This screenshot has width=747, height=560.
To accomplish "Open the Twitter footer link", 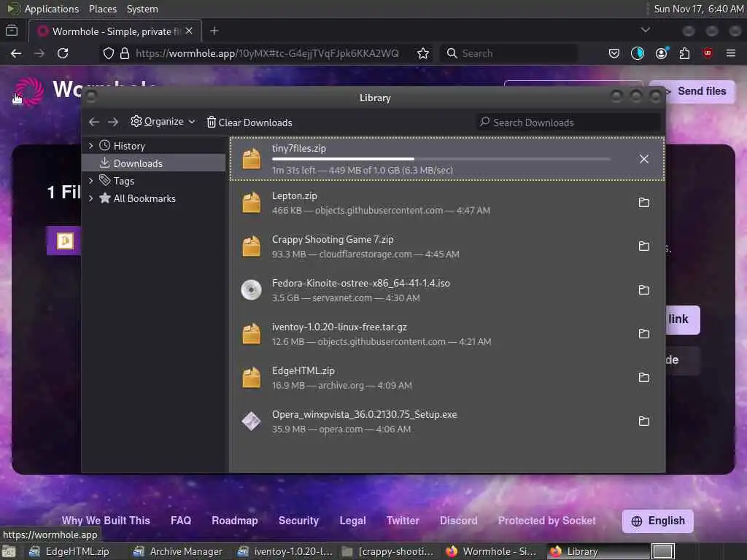I will (x=403, y=521).
